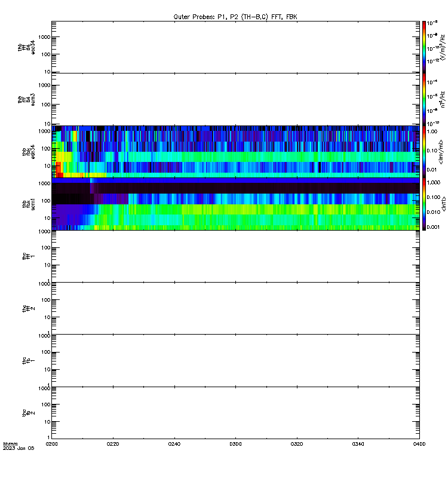
Task: Click the 0240 time axis label
Action: [174, 444]
